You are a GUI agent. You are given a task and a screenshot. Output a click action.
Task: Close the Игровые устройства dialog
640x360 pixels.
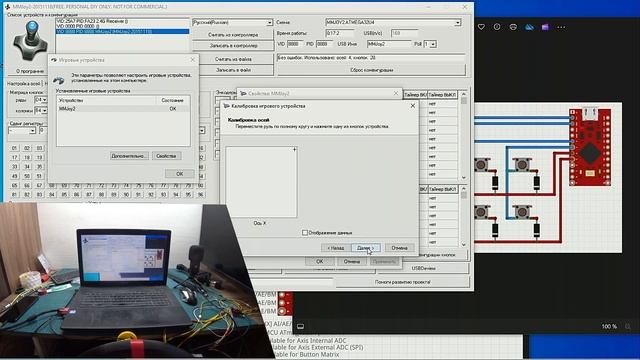coord(193,60)
